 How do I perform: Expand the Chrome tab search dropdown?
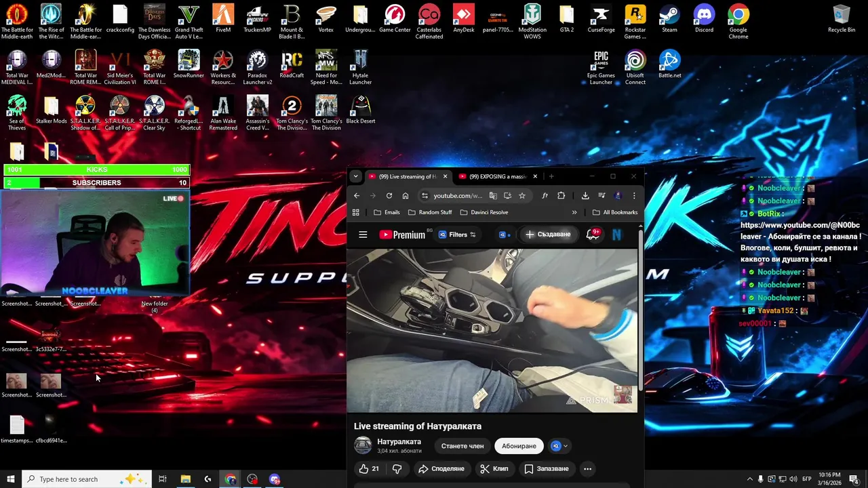tap(355, 176)
